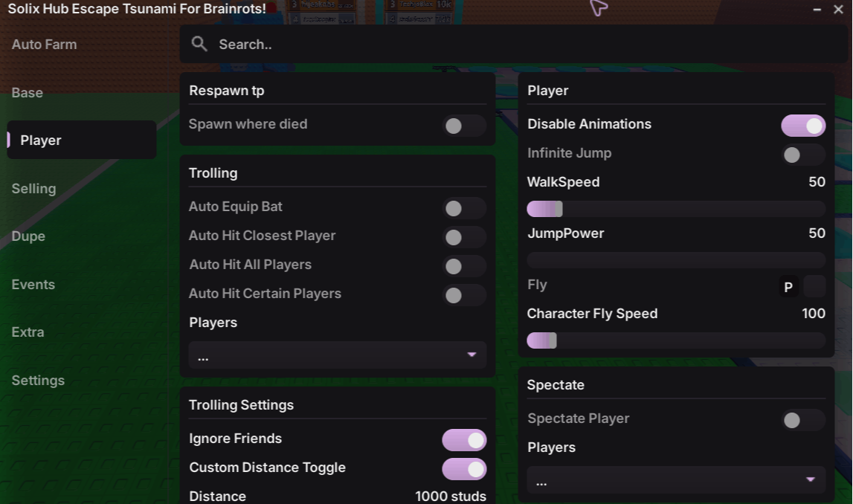
Task: Minimize the Solix Hub window
Action: point(817,10)
